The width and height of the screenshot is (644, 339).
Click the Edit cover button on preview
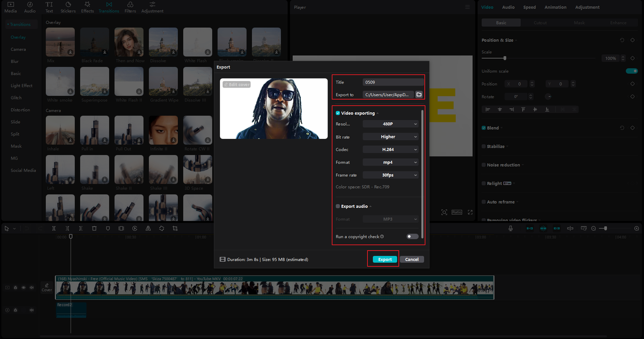click(x=236, y=84)
